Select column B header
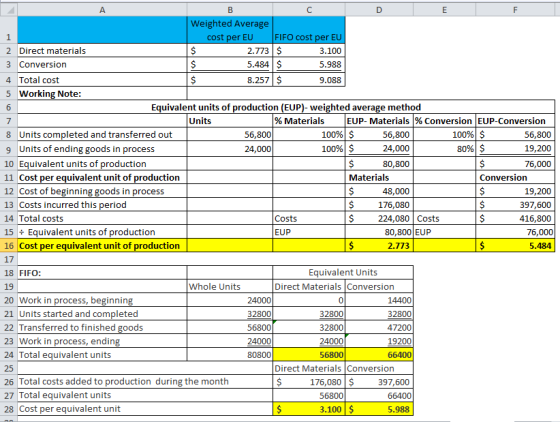Image resolution: width=560 pixels, height=422 pixels. (230, 10)
